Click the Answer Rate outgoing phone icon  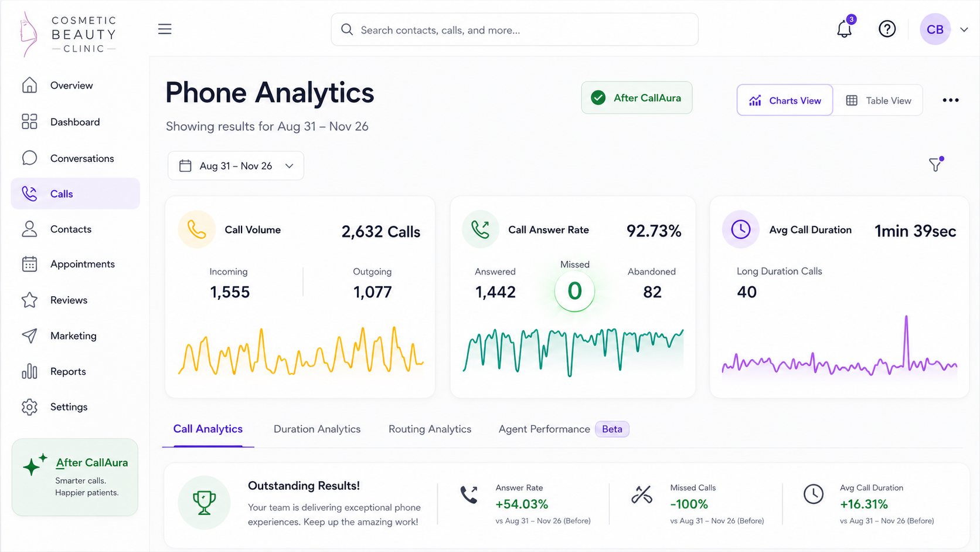click(x=469, y=495)
